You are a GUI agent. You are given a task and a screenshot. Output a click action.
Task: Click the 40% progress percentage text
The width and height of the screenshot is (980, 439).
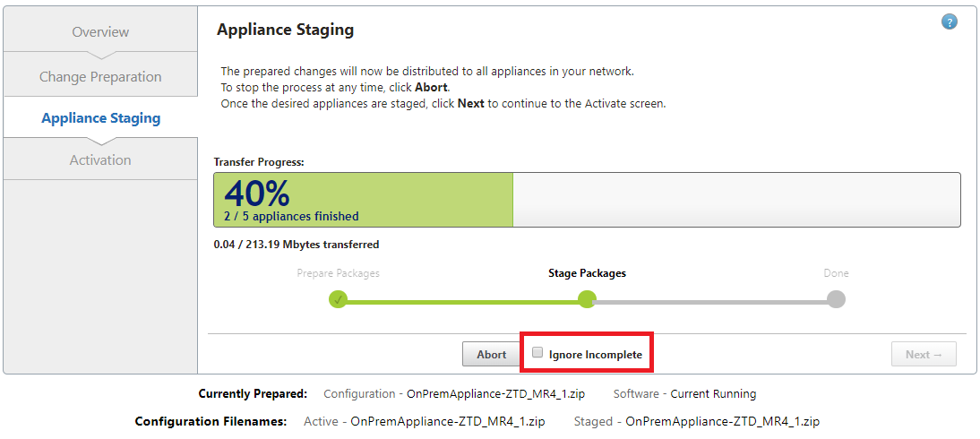click(257, 194)
